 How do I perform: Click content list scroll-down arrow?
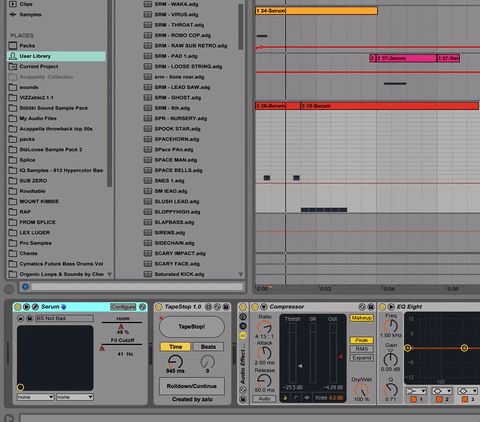tap(241, 274)
